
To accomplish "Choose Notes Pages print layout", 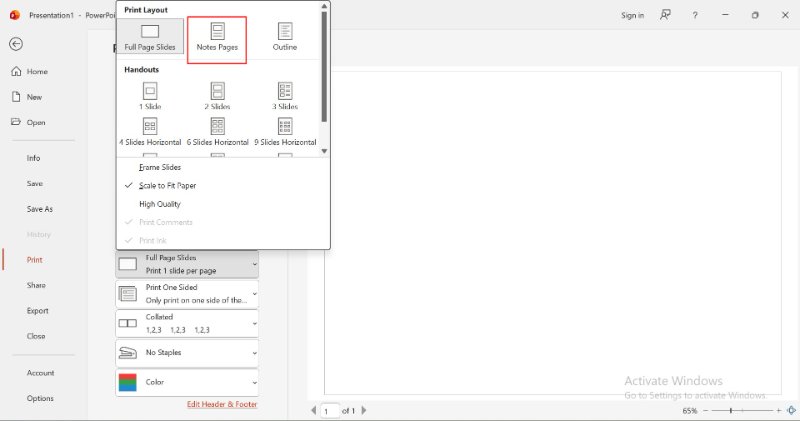I will pyautogui.click(x=217, y=40).
